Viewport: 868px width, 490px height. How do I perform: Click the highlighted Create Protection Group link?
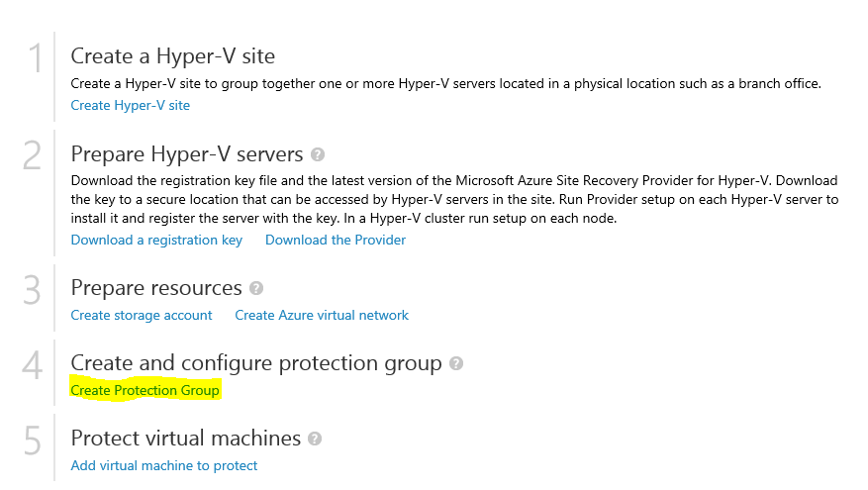coord(145,390)
